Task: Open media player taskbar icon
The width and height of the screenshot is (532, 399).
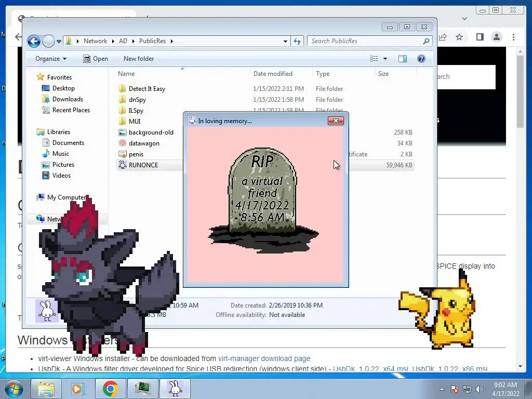Action: coord(78,389)
